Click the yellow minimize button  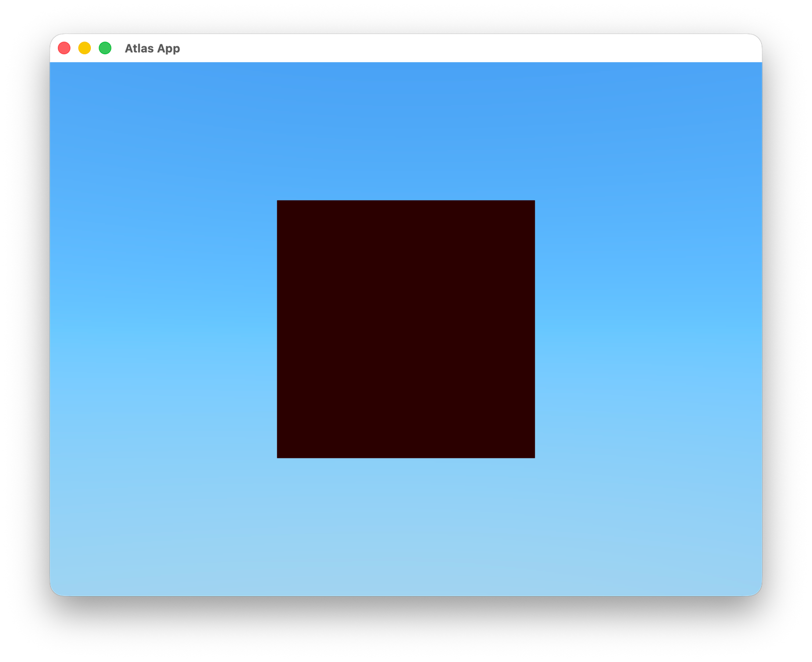[x=85, y=48]
